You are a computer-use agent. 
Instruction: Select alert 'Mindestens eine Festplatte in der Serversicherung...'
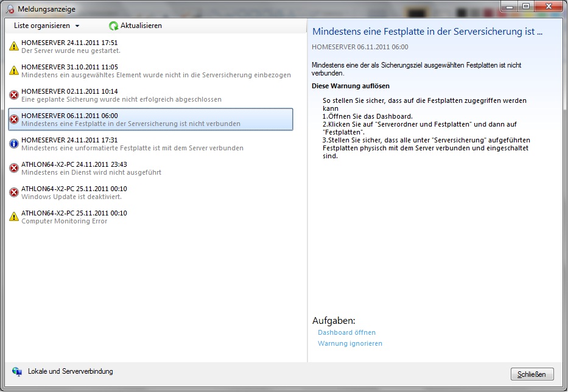(151, 119)
